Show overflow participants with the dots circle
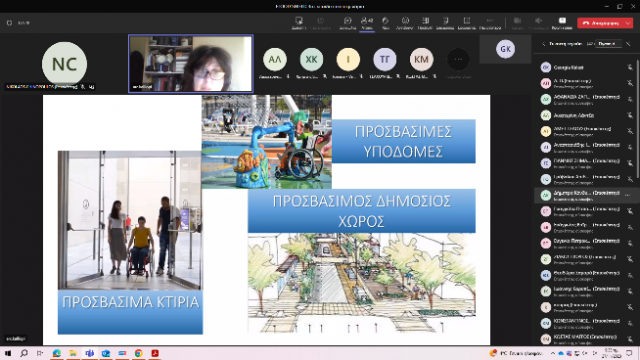Image resolution: width=640 pixels, height=360 pixels. 458,60
